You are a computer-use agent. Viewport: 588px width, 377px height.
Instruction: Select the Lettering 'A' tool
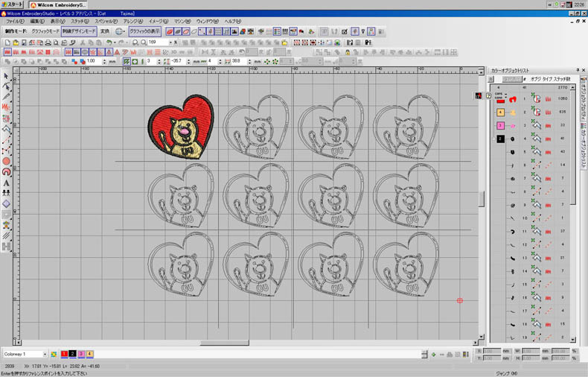pyautogui.click(x=6, y=183)
